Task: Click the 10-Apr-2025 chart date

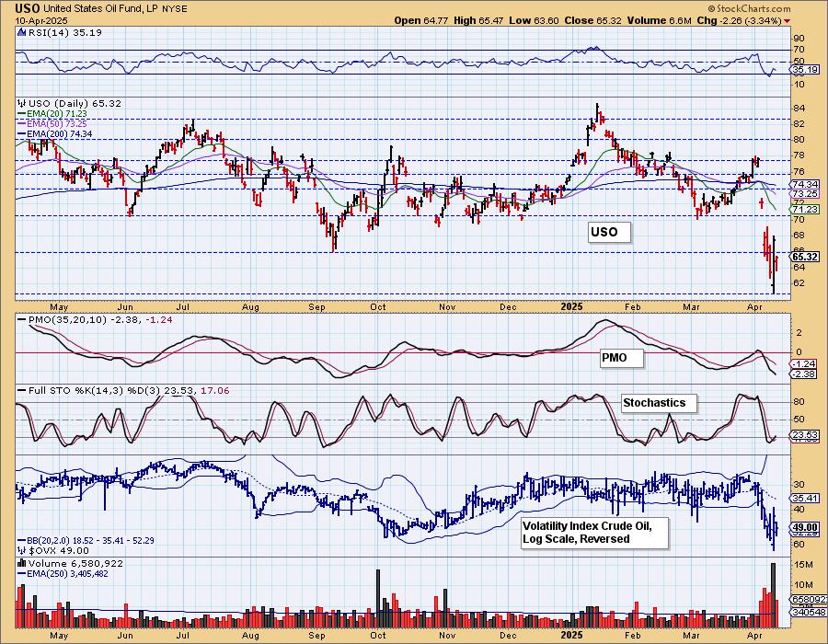Action: (41, 20)
